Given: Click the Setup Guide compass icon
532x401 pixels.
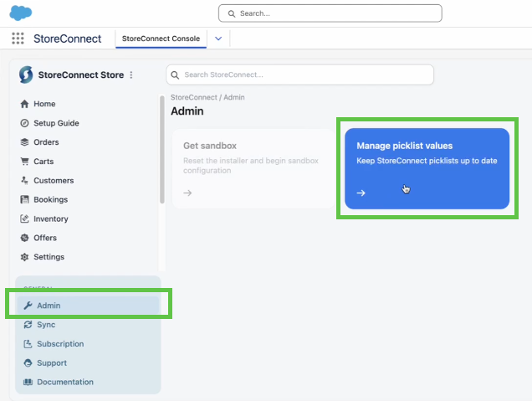Looking at the screenshot, I should coord(24,123).
